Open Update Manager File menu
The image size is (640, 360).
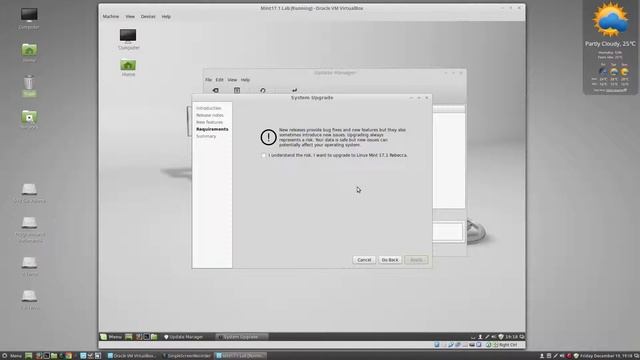pyautogui.click(x=209, y=80)
